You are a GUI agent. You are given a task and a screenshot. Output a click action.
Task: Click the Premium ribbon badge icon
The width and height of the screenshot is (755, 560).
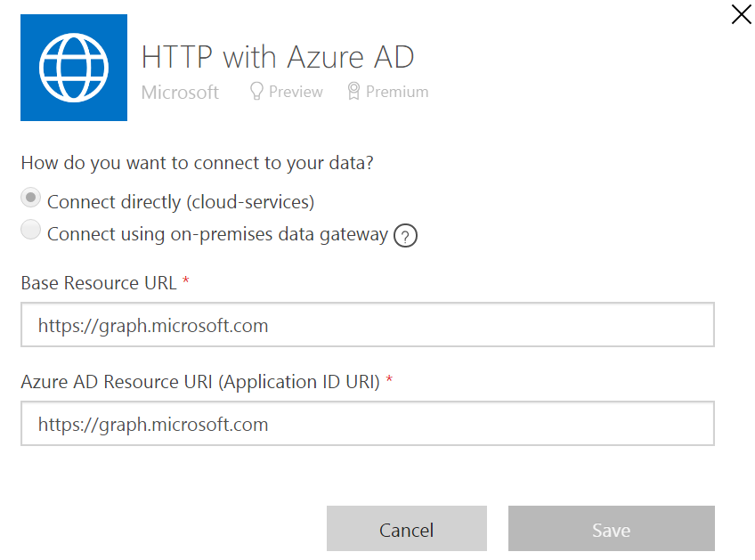tap(353, 91)
